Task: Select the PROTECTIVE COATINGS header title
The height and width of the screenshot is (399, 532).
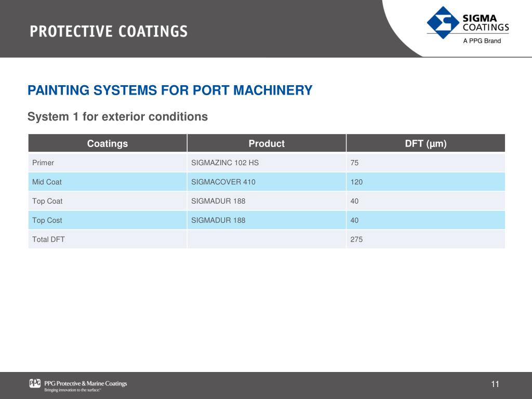Action: [109, 31]
